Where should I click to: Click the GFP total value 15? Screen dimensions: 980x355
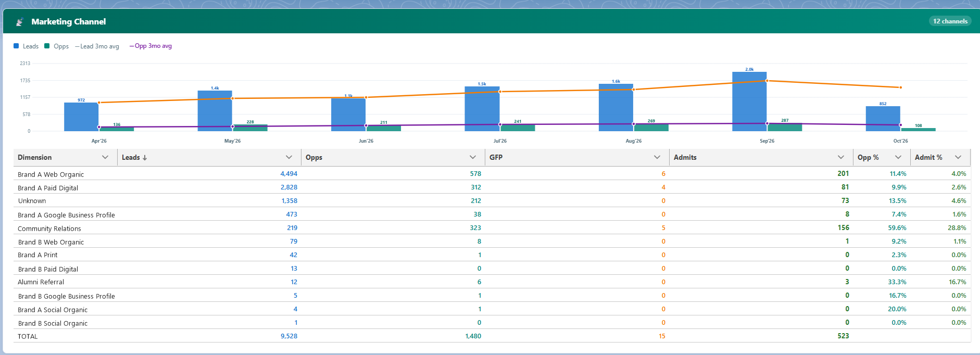662,336
